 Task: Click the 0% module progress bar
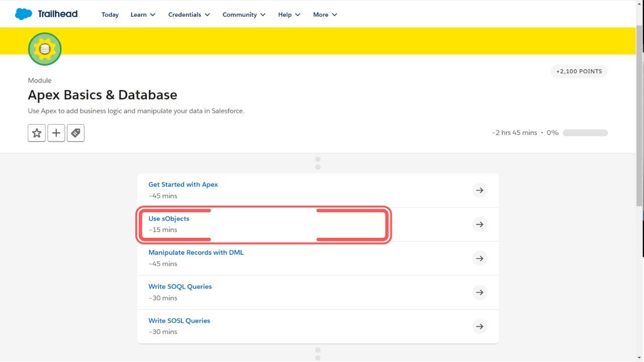pos(585,133)
